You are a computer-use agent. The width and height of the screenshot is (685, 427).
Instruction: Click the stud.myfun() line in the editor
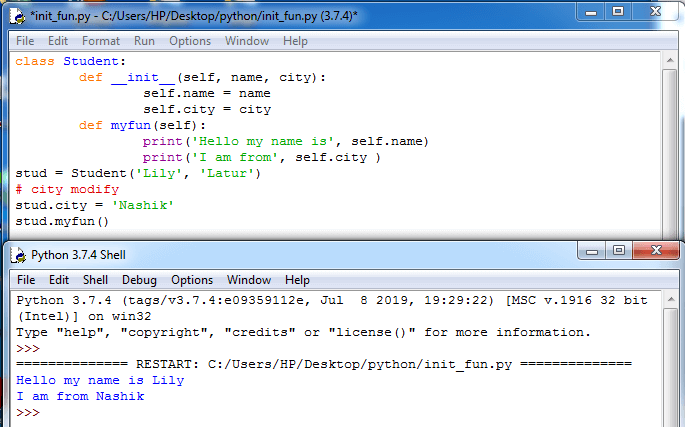62,221
